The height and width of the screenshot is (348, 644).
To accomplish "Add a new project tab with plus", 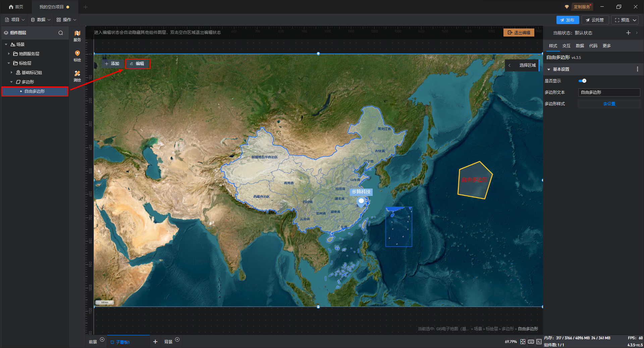I will point(86,7).
